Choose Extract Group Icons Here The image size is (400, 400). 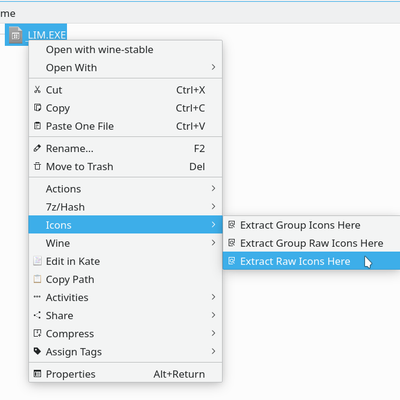[311, 225]
